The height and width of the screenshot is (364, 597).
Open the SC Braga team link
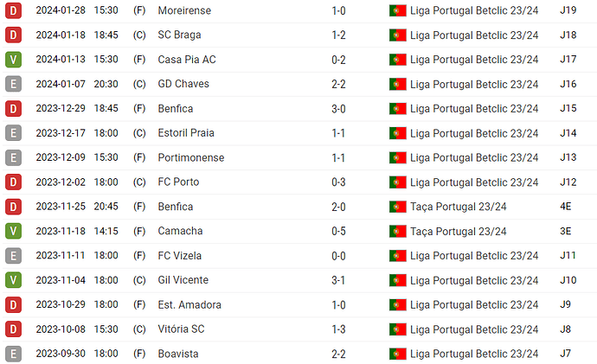click(x=179, y=35)
